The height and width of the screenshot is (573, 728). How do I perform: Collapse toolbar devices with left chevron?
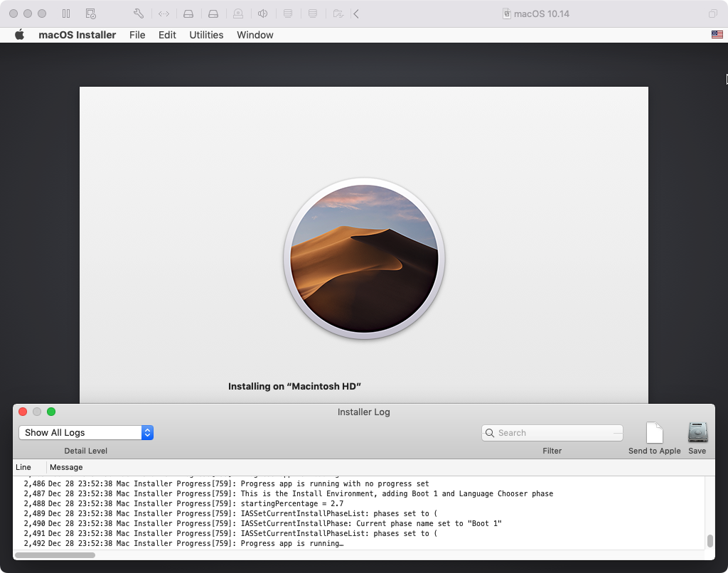pos(356,14)
